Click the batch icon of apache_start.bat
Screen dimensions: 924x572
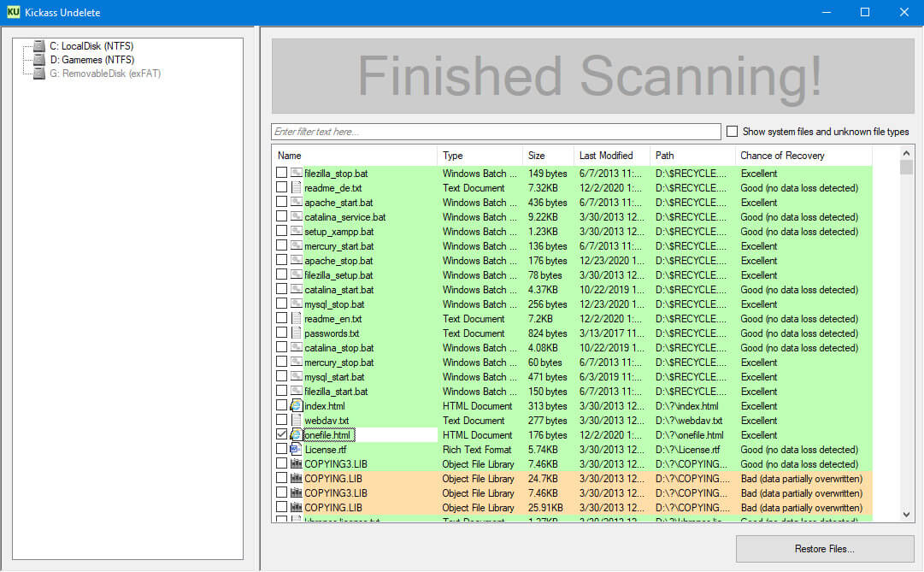click(297, 203)
